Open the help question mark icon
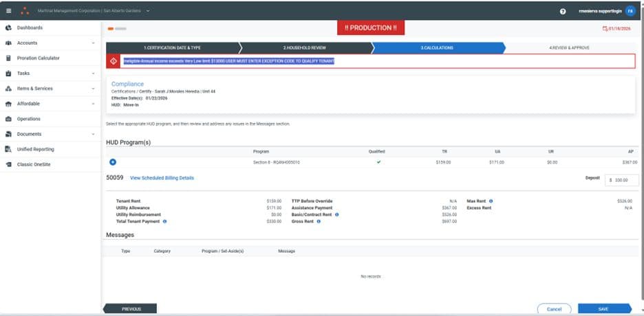644x316 pixels. 563,12
